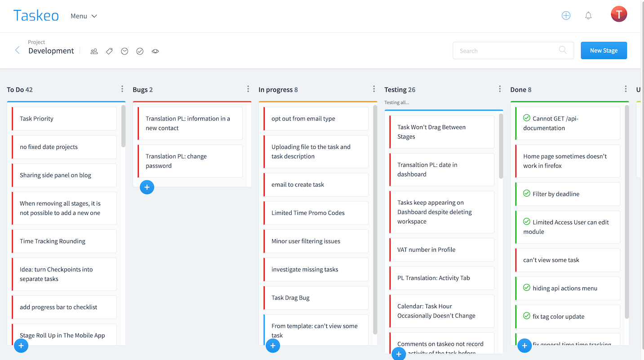Click the back arrow beside Project Development
This screenshot has width=644, height=360.
tap(18, 50)
